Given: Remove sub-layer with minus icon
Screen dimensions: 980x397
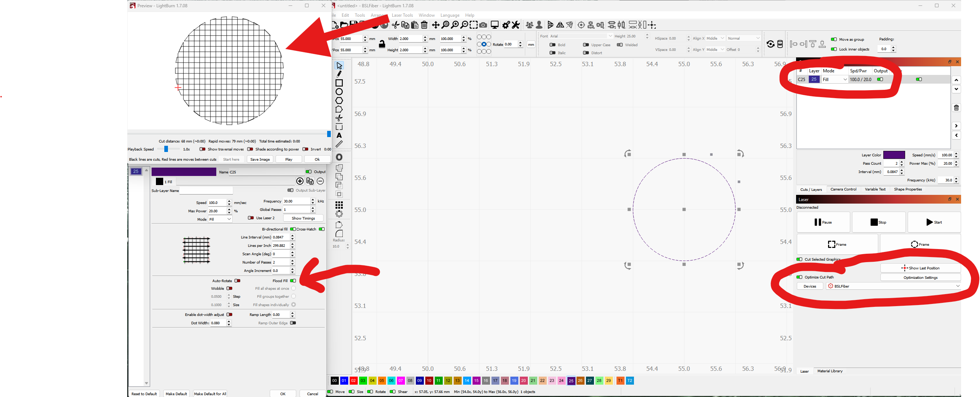Looking at the screenshot, I should pyautogui.click(x=320, y=181).
